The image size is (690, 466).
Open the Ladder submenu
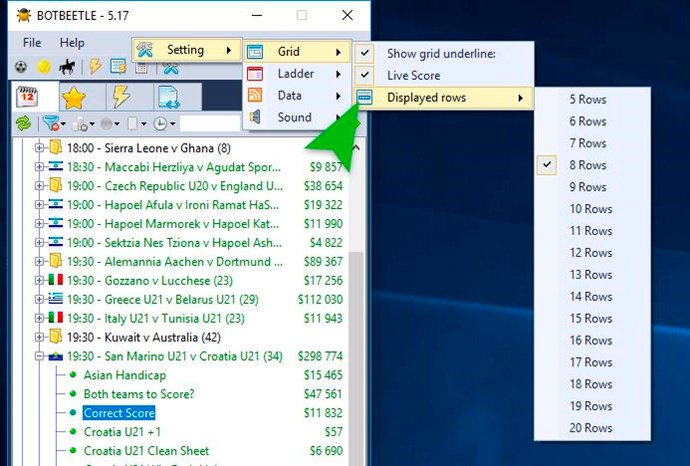[297, 73]
